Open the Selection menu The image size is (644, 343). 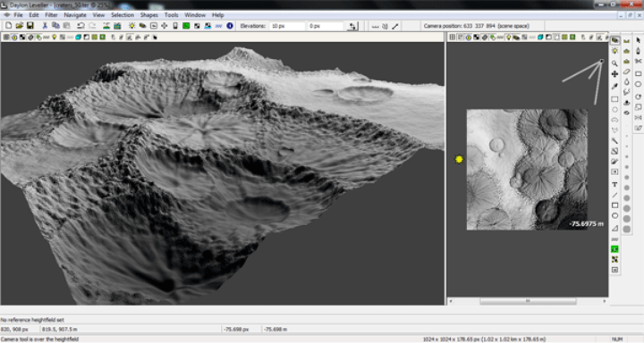pyautogui.click(x=123, y=15)
